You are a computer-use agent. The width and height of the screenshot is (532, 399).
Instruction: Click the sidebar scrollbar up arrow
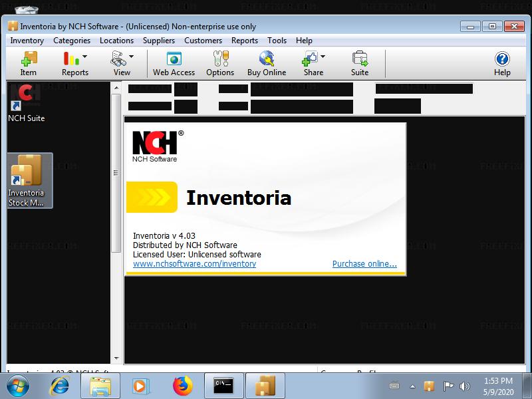click(116, 88)
